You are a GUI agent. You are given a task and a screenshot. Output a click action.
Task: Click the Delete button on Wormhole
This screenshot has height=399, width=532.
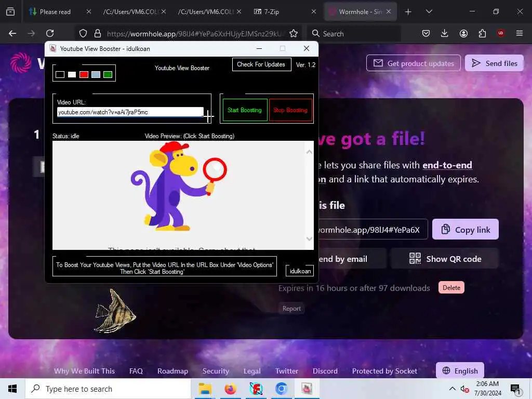(451, 287)
